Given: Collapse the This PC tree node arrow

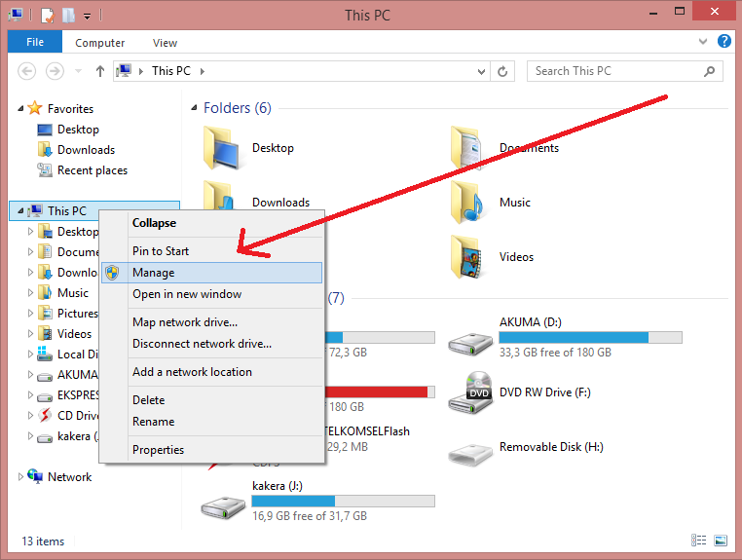Looking at the screenshot, I should (x=20, y=210).
